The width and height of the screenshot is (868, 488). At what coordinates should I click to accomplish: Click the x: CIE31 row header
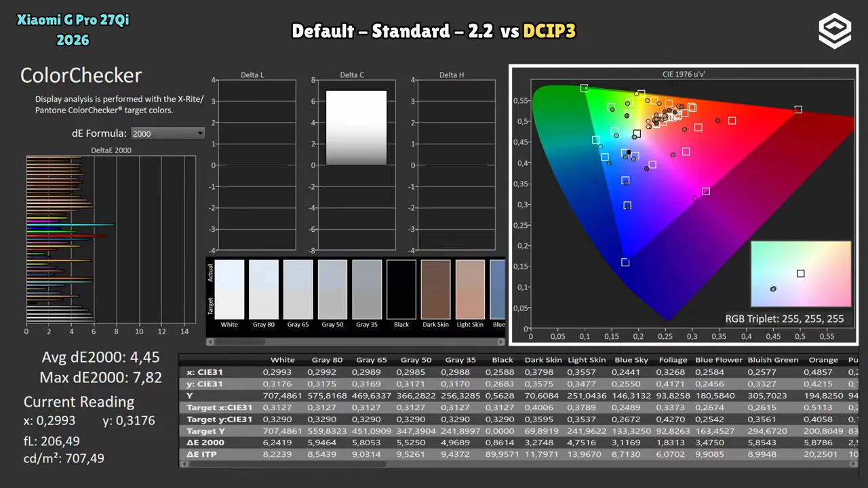coord(205,372)
